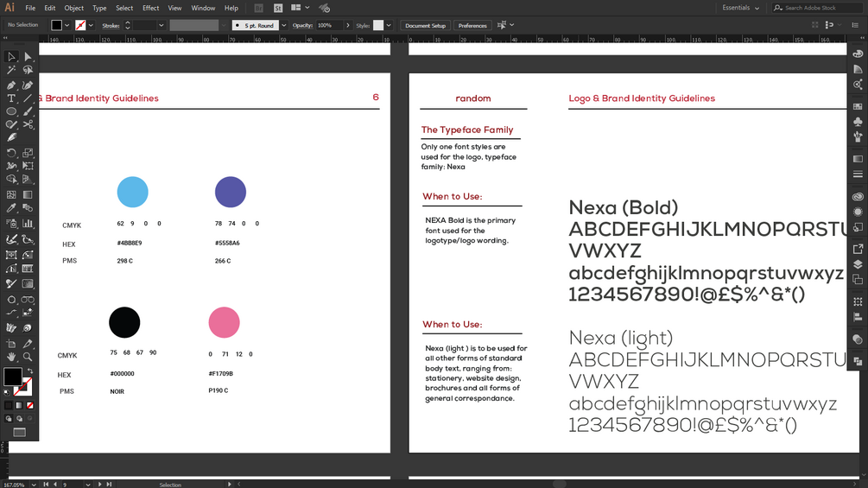Open the 5 pt. Round brush dropdown
This screenshot has width=868, height=488.
pos(283,25)
